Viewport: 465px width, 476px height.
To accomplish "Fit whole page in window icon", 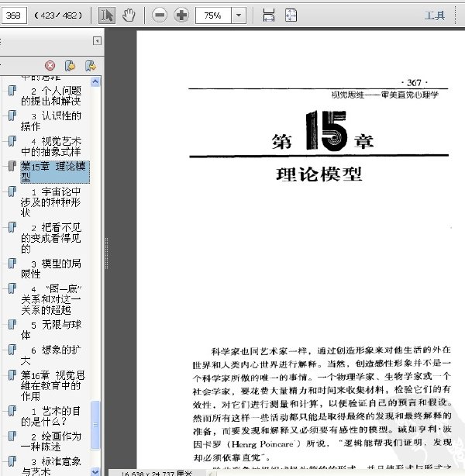I will pos(291,15).
